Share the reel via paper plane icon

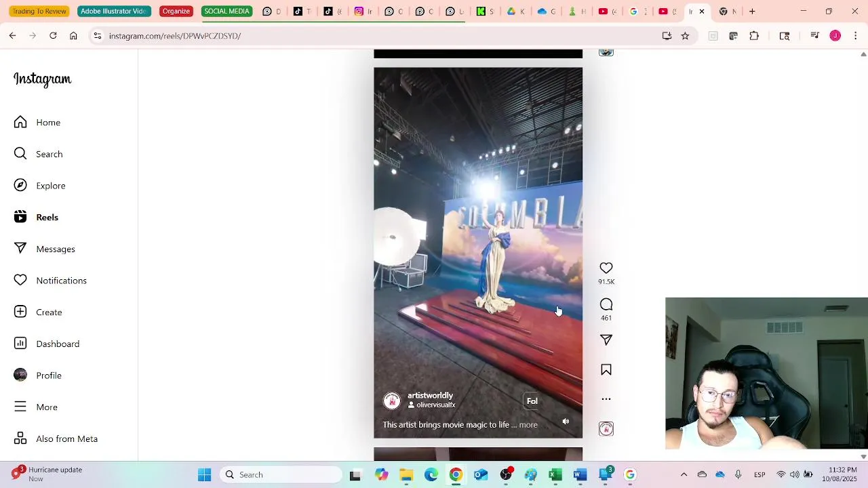click(x=606, y=340)
